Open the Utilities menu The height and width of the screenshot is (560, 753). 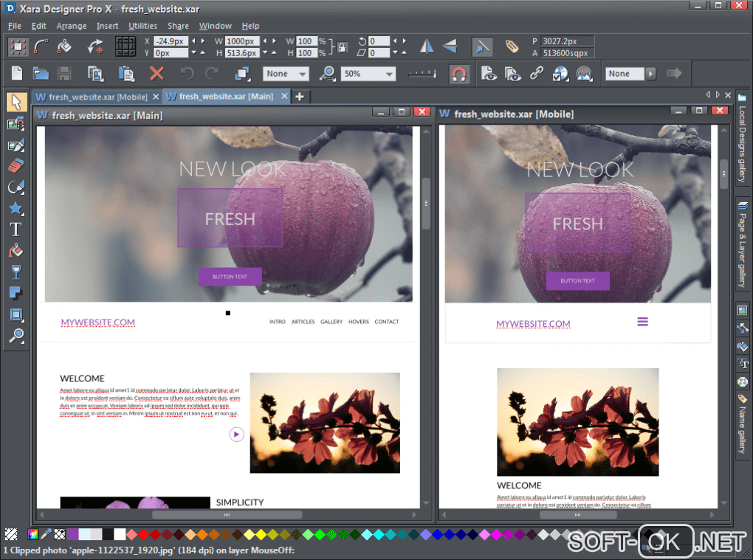pos(142,26)
